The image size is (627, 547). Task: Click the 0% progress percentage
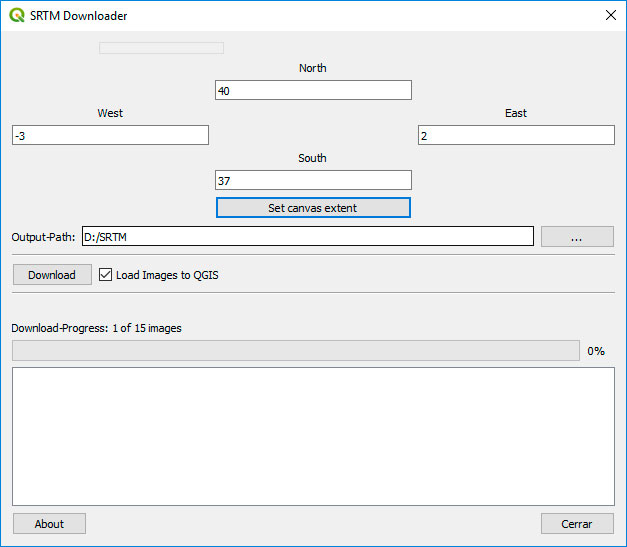(x=596, y=351)
